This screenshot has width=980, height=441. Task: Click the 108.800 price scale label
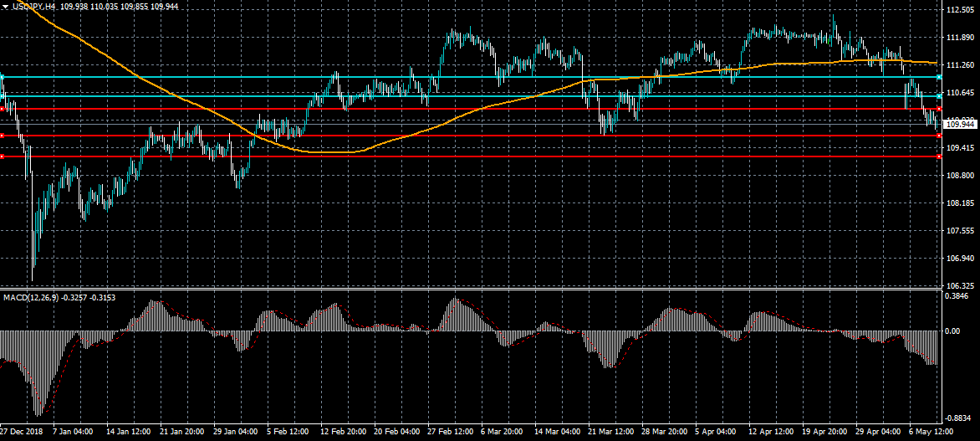pos(962,175)
